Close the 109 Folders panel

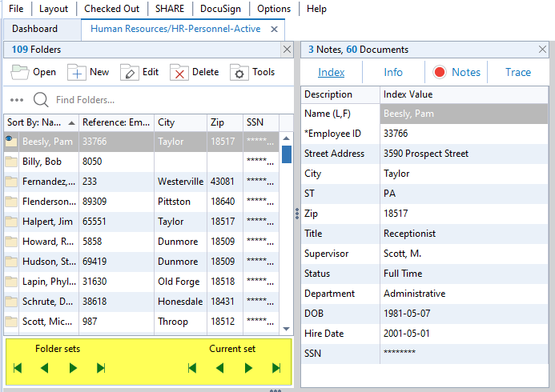click(287, 50)
